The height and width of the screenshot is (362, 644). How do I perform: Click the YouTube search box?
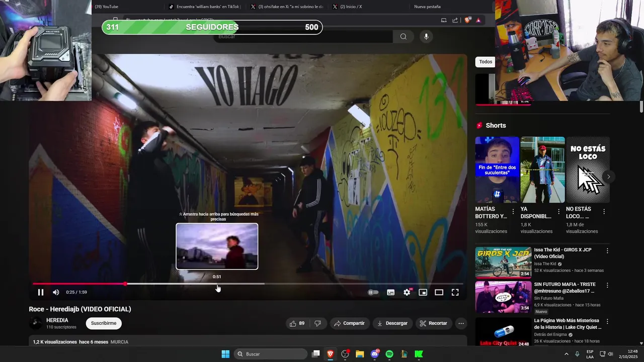point(304,36)
